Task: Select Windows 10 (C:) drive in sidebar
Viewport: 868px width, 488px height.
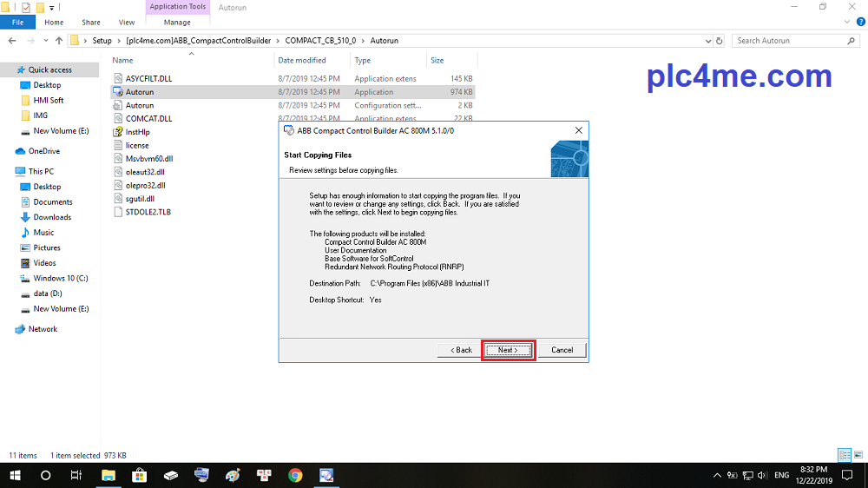Action: [60, 279]
